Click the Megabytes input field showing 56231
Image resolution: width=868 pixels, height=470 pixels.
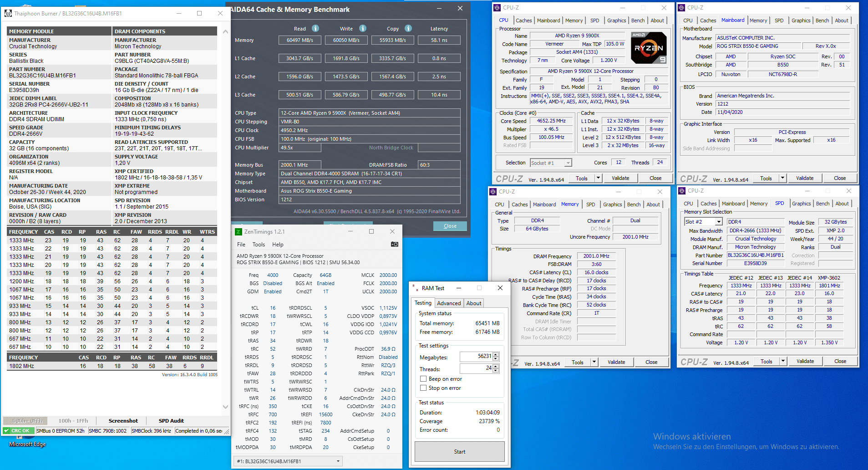(476, 357)
